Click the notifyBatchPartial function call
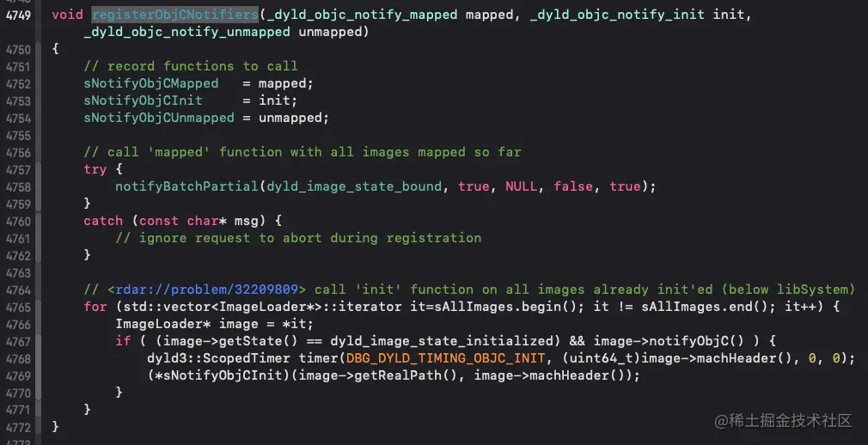This screenshot has width=868, height=445. 187,186
